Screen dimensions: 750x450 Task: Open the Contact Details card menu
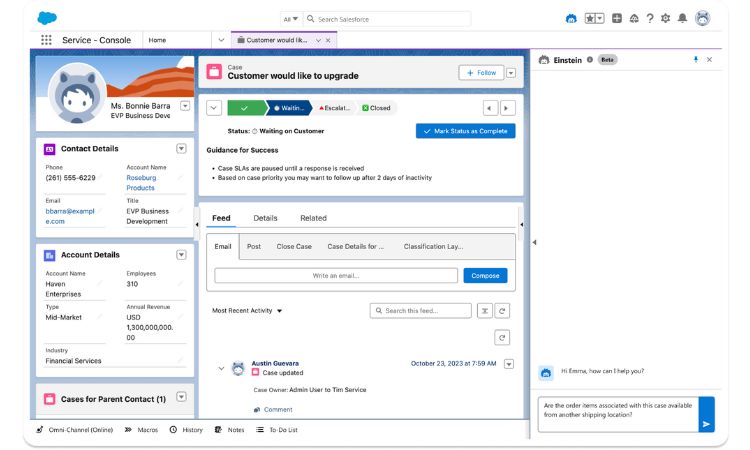point(181,149)
